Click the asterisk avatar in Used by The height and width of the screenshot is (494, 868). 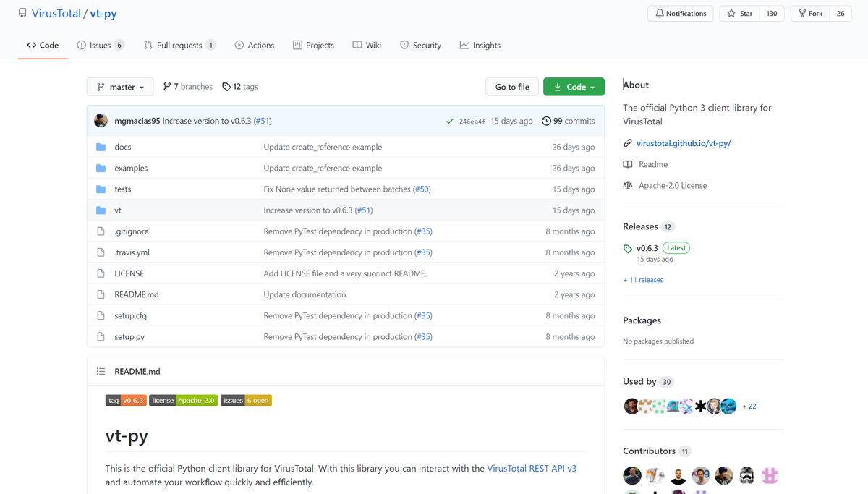coord(700,406)
